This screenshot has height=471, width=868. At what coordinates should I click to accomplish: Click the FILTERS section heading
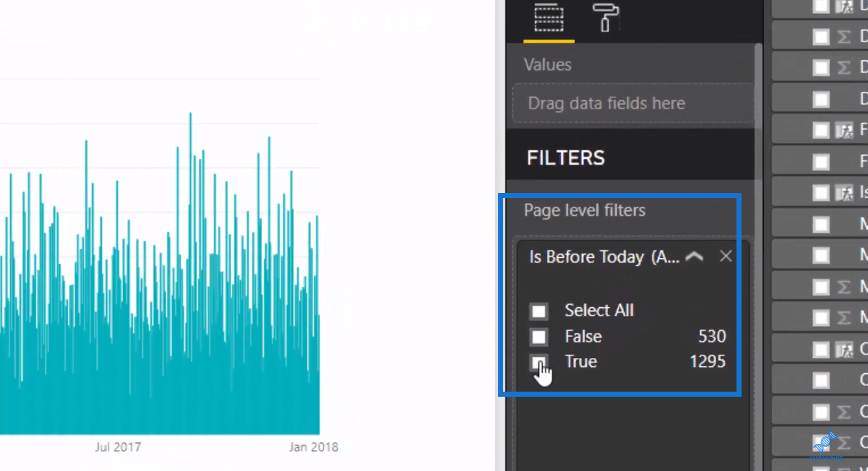point(566,157)
